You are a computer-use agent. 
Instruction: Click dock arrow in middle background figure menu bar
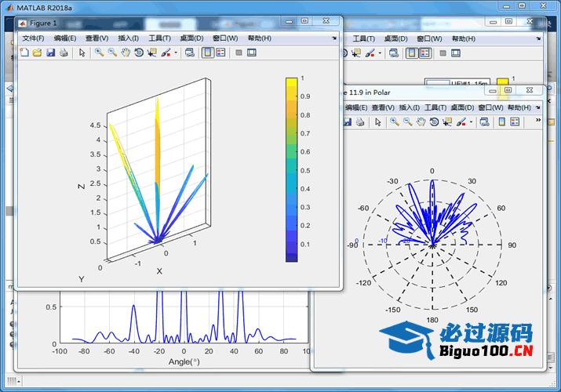click(x=538, y=39)
